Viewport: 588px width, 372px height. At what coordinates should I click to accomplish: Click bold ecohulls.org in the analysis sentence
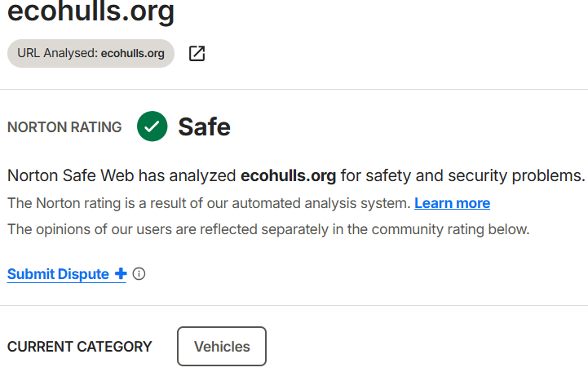[x=289, y=175]
